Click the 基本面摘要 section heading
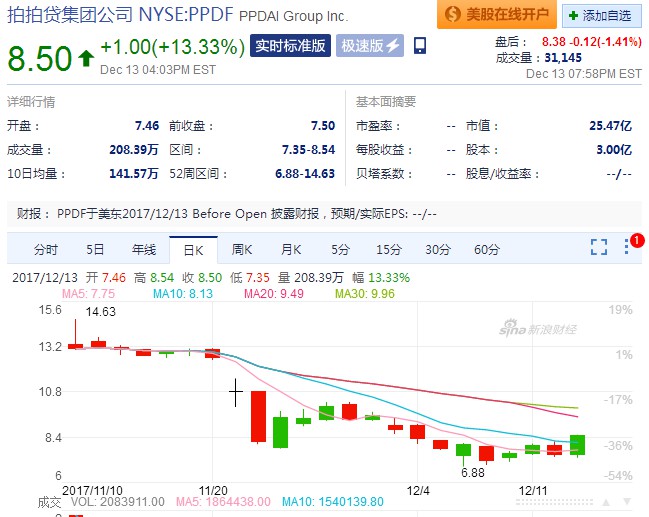Image resolution: width=649 pixels, height=517 pixels. coord(386,101)
